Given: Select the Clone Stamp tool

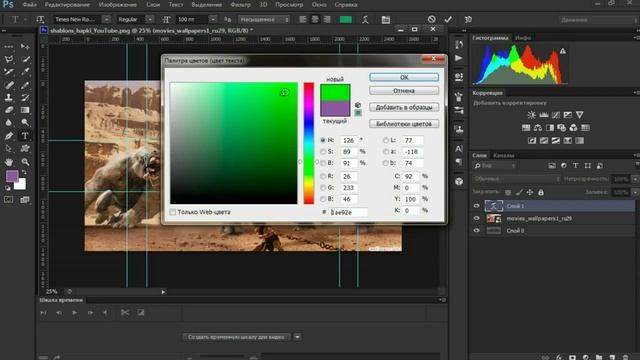Looking at the screenshot, I should (x=9, y=98).
